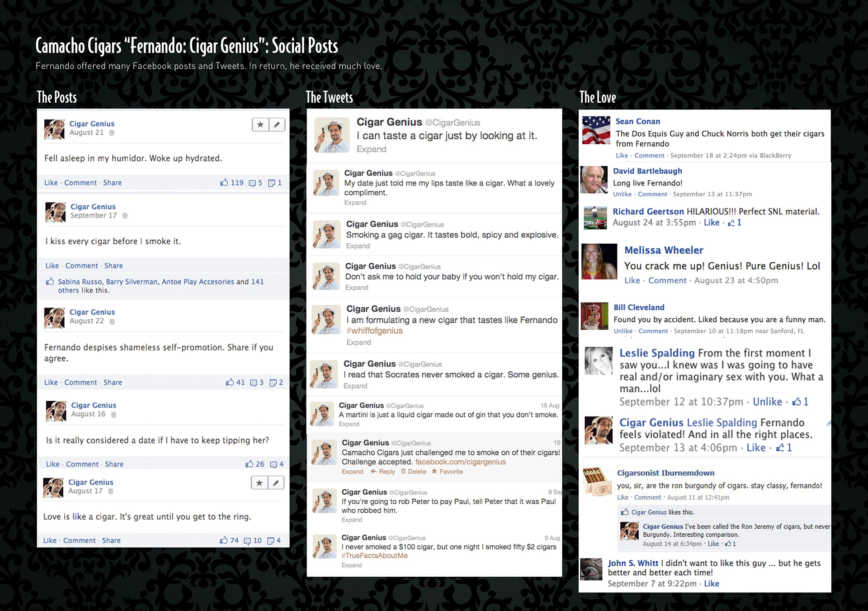
Task: Open 1 share icon on humidor post
Action: pos(275,183)
